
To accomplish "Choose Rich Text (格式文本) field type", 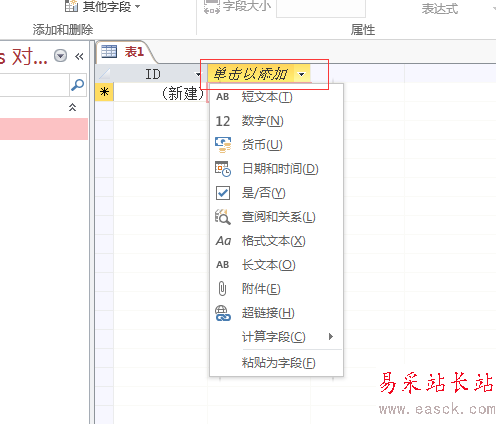I will (276, 241).
